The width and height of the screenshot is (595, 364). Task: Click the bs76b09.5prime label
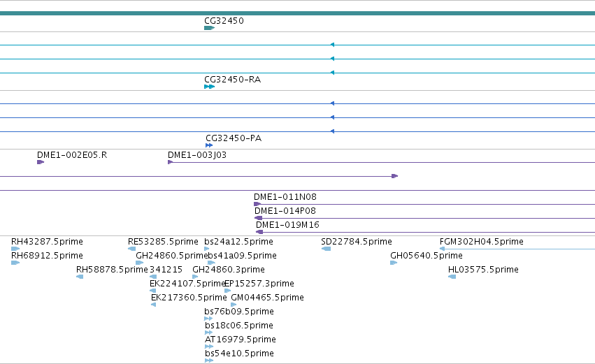239,312
